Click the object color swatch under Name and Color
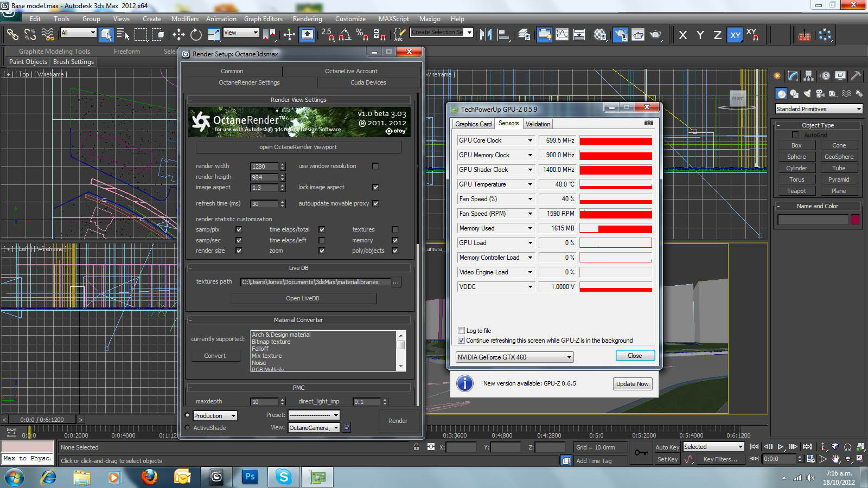 855,219
